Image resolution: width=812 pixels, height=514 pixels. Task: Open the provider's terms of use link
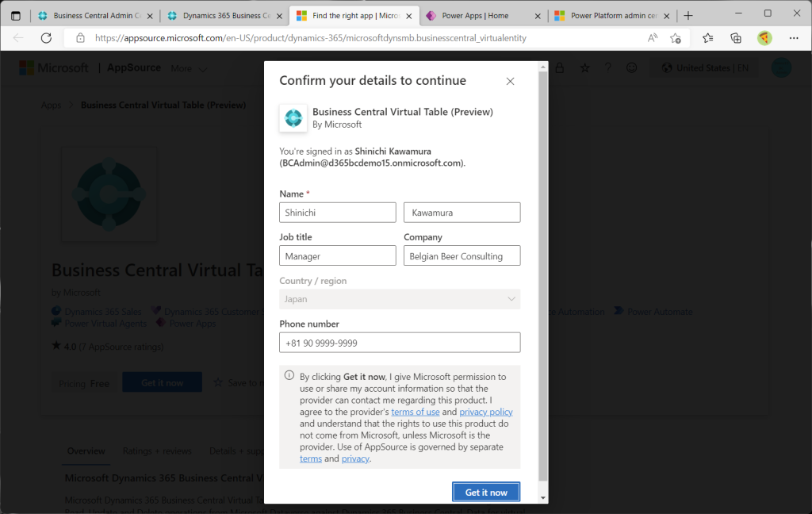pos(416,412)
